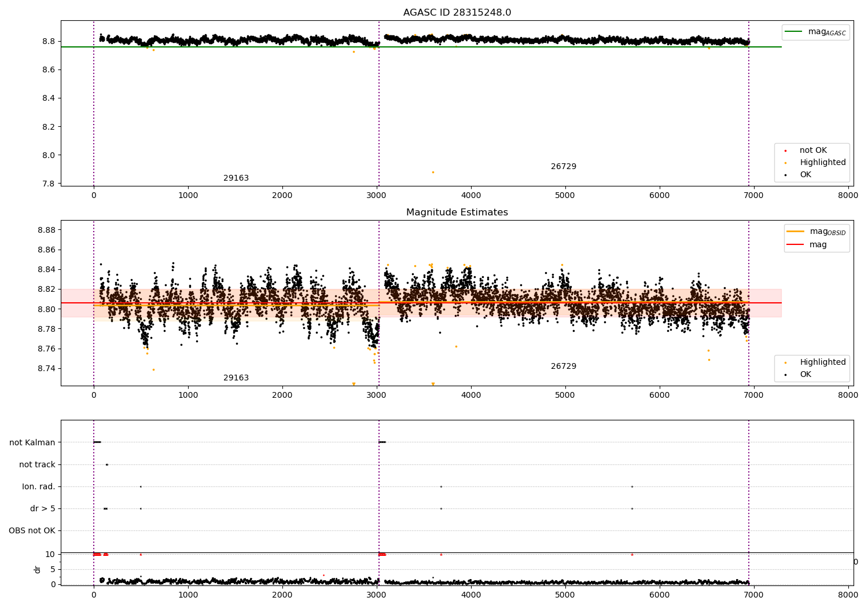Click the 'dr > 5' row label
868x608 pixels.
coord(43,509)
